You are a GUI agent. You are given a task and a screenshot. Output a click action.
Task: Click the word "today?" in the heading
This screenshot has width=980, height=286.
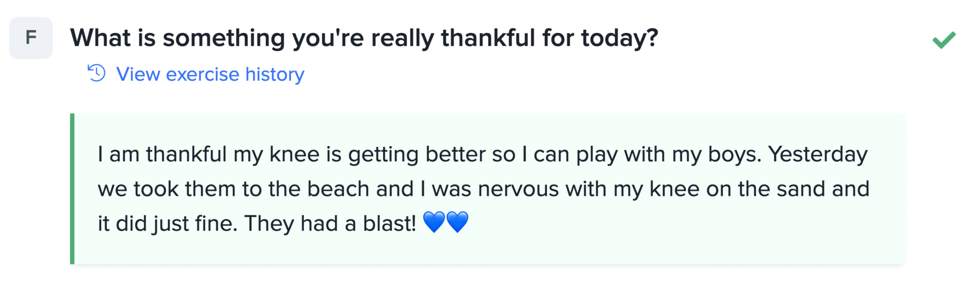[619, 38]
